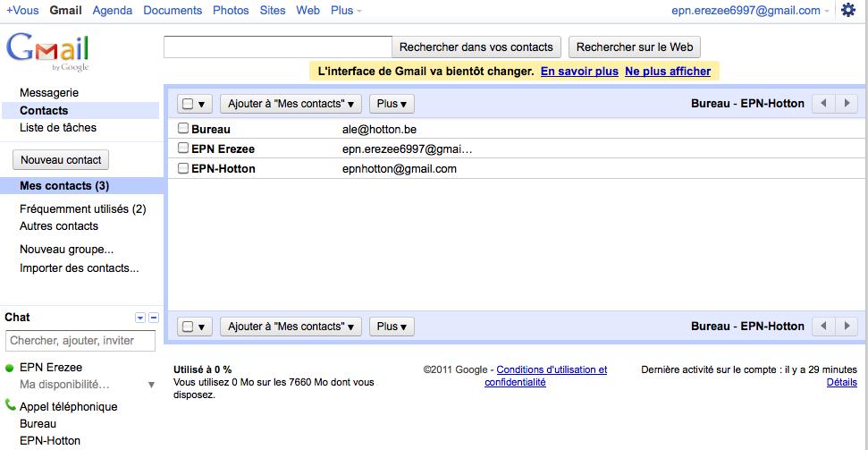This screenshot has width=868, height=450.
Task: Click the contacts search input field
Action: pos(278,47)
